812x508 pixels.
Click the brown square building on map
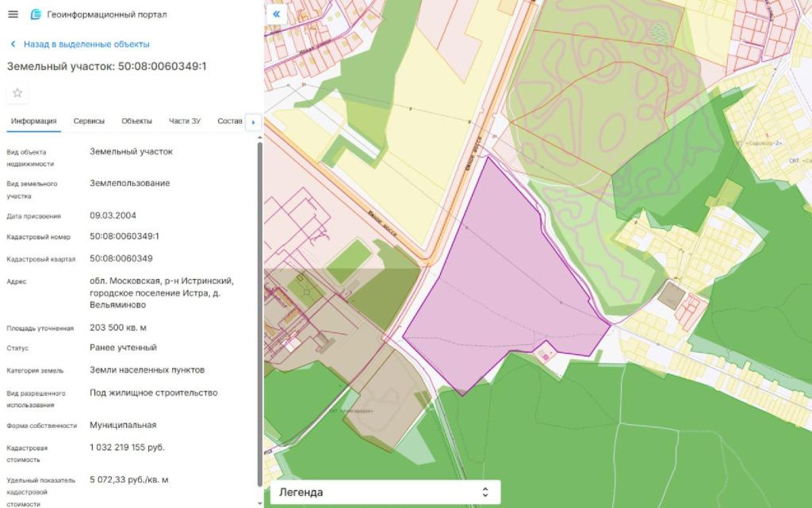[x=671, y=296]
